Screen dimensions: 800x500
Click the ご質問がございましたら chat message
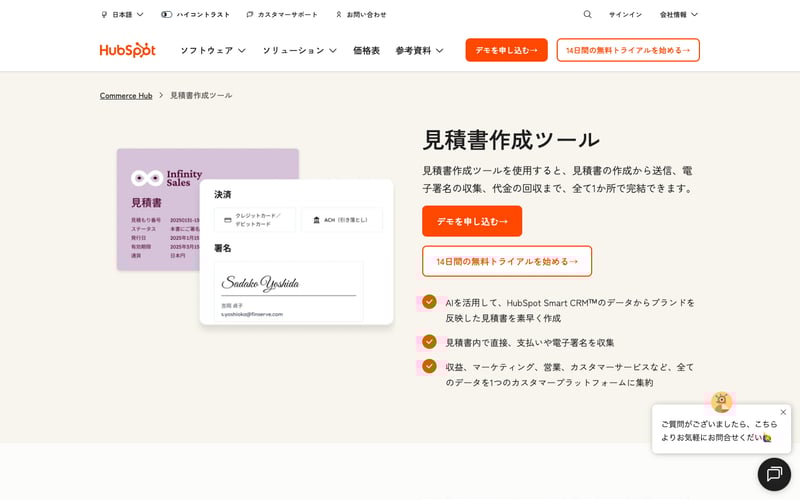coord(718,431)
